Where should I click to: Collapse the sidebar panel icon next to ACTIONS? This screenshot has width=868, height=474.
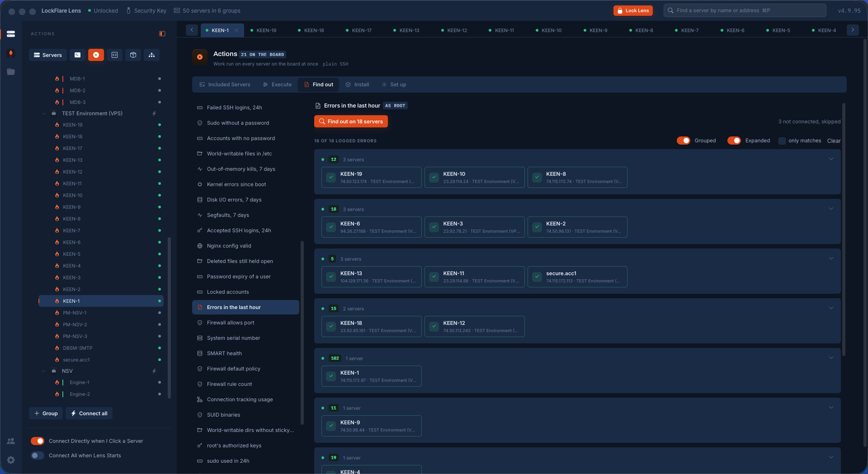162,34
